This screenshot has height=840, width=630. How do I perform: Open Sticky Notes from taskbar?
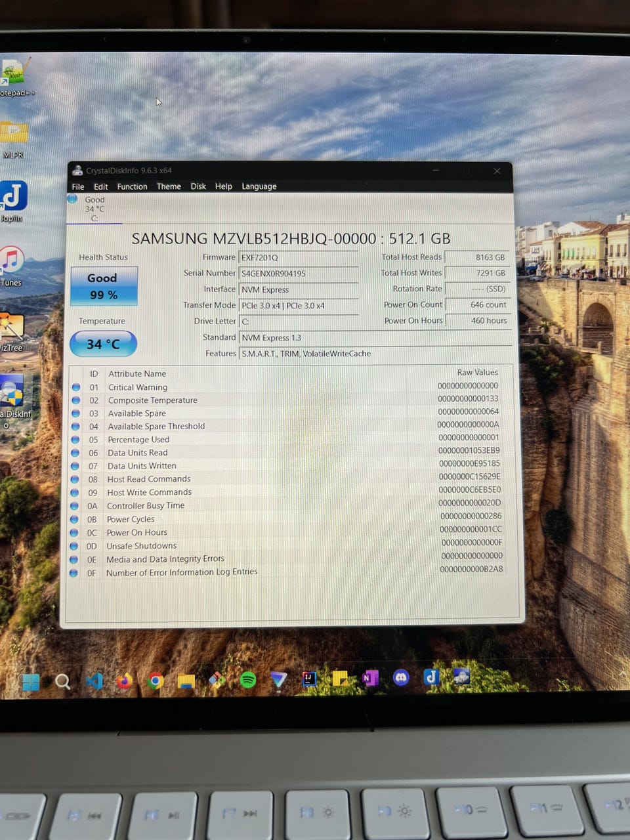[340, 679]
